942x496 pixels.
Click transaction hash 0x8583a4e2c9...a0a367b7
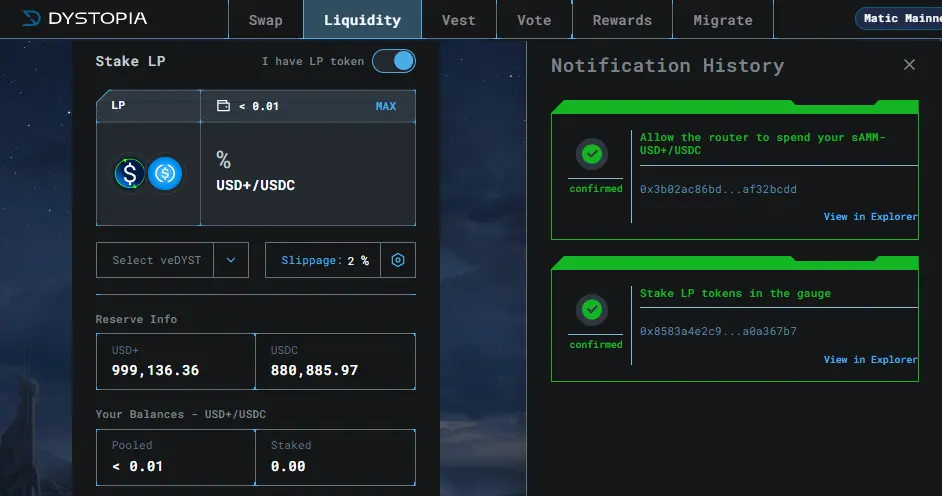point(718,331)
